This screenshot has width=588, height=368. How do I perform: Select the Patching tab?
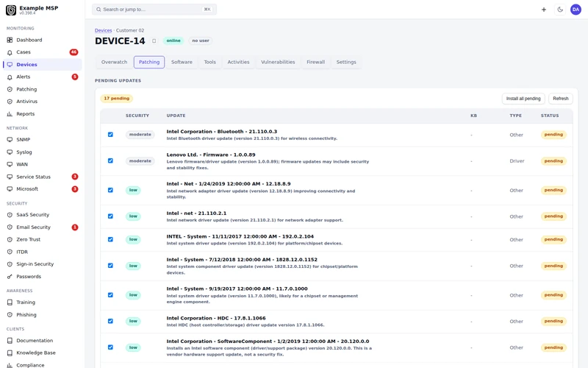[x=149, y=62]
